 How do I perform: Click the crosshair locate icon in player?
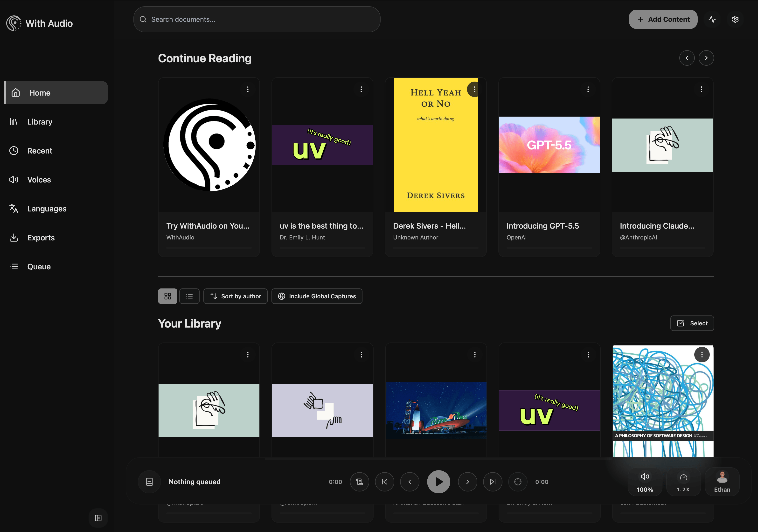(518, 482)
